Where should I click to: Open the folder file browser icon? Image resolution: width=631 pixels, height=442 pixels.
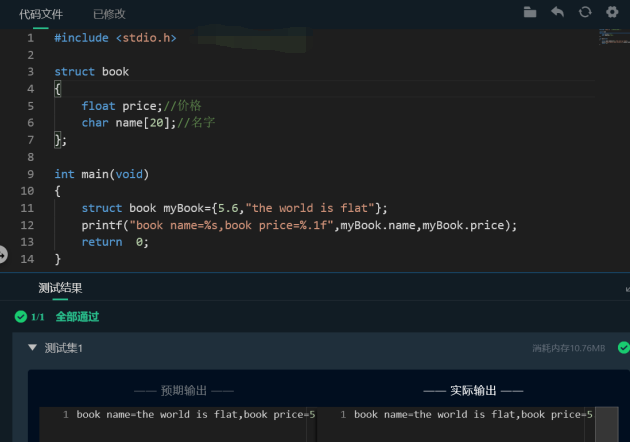pos(530,12)
